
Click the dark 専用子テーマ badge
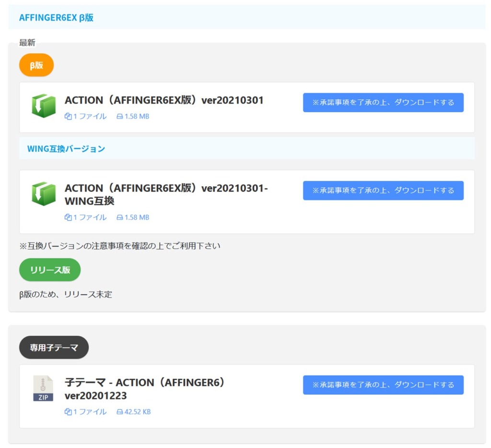click(54, 347)
